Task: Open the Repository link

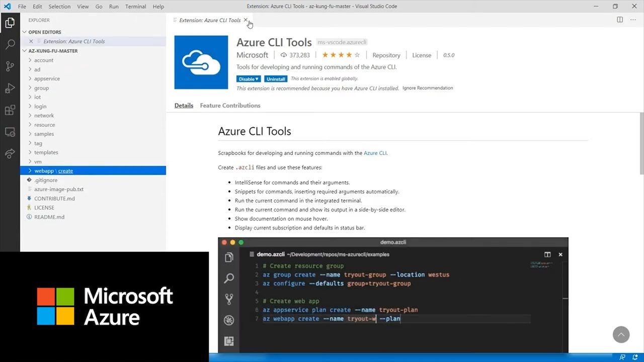Action: point(386,55)
